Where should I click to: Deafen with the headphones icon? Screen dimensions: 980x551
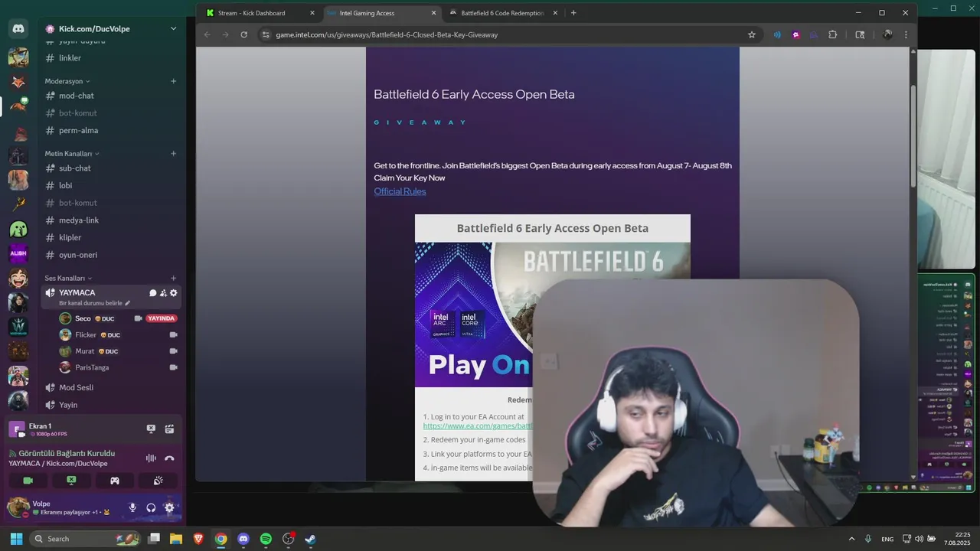[x=151, y=507]
